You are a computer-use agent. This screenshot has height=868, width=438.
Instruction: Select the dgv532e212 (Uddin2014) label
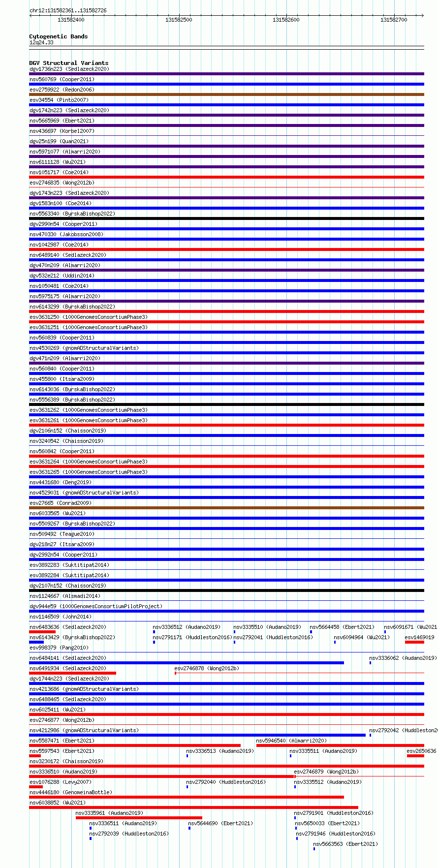(x=62, y=276)
